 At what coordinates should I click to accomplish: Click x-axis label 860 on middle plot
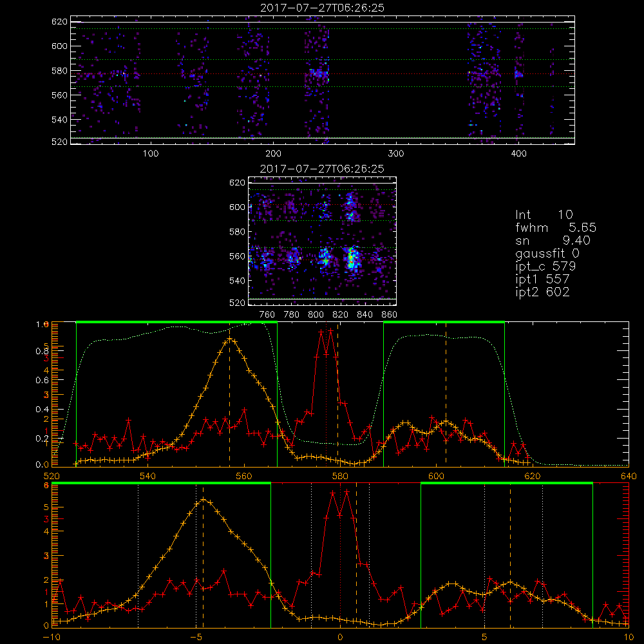tap(390, 315)
